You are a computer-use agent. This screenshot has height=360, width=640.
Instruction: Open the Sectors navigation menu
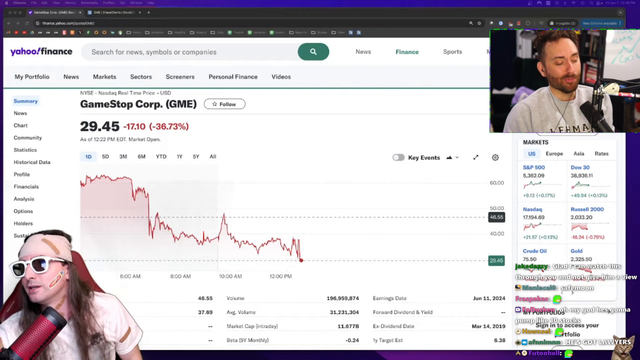[x=141, y=77]
